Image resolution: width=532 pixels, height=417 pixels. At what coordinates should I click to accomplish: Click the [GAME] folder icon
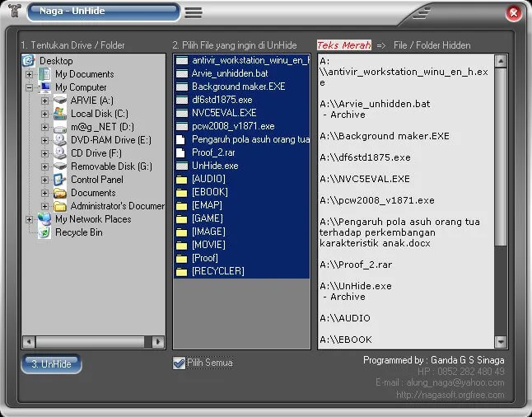(182, 219)
